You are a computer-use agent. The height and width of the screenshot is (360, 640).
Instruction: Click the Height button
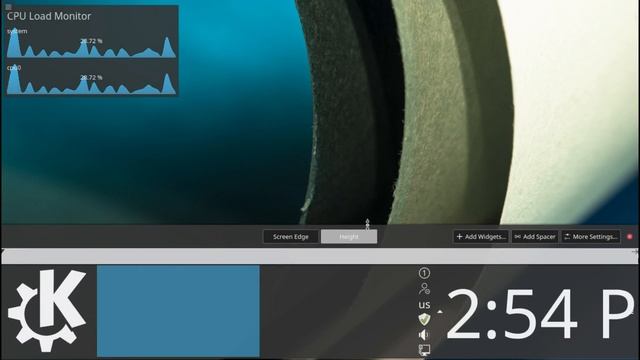(x=349, y=237)
